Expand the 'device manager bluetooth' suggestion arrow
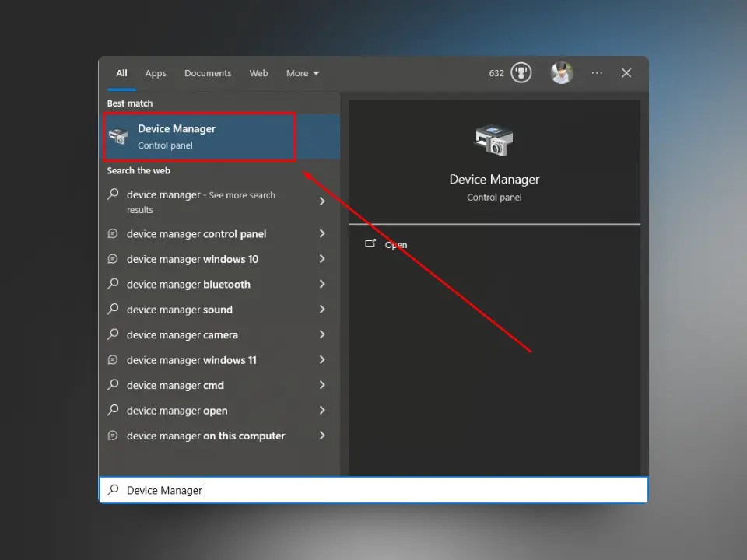The image size is (747, 560). [321, 284]
